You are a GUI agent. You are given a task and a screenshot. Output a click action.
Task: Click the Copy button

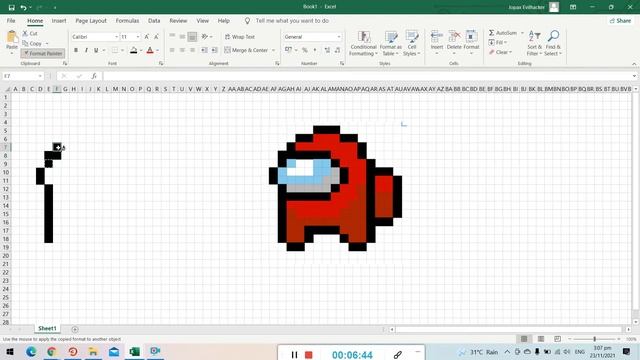tap(32, 43)
